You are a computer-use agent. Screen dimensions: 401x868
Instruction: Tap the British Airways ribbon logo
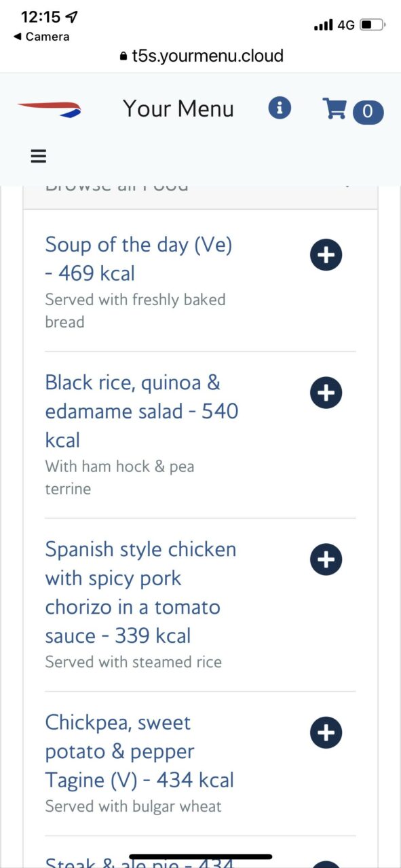click(49, 108)
